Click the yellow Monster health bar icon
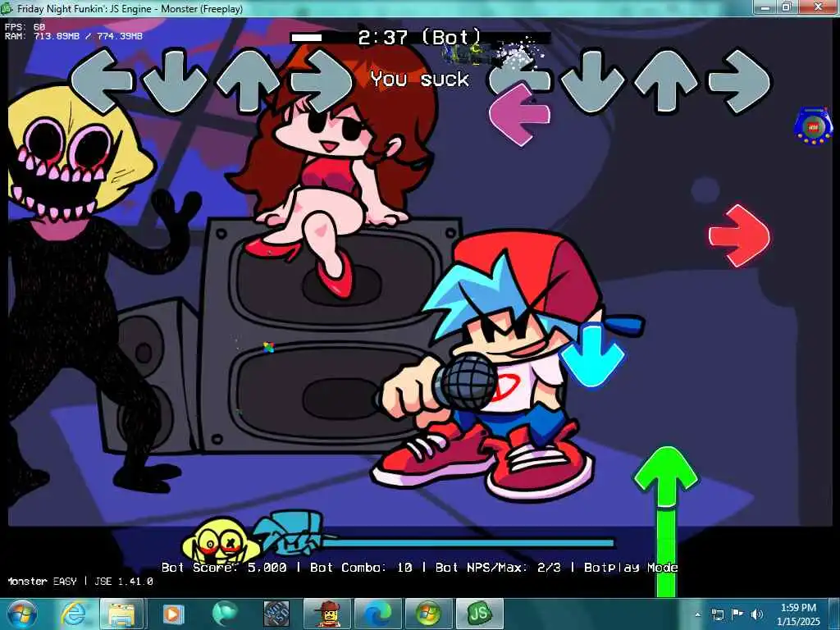Image resolution: width=840 pixels, height=630 pixels. pyautogui.click(x=221, y=541)
